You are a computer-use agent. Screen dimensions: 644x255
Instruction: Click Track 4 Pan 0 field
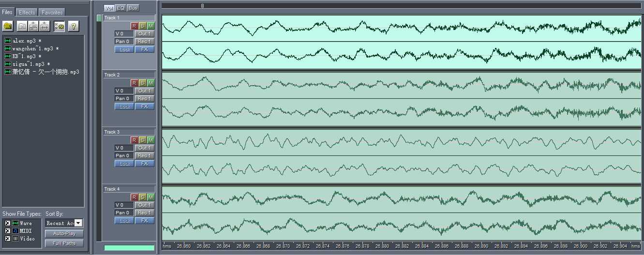tap(124, 213)
